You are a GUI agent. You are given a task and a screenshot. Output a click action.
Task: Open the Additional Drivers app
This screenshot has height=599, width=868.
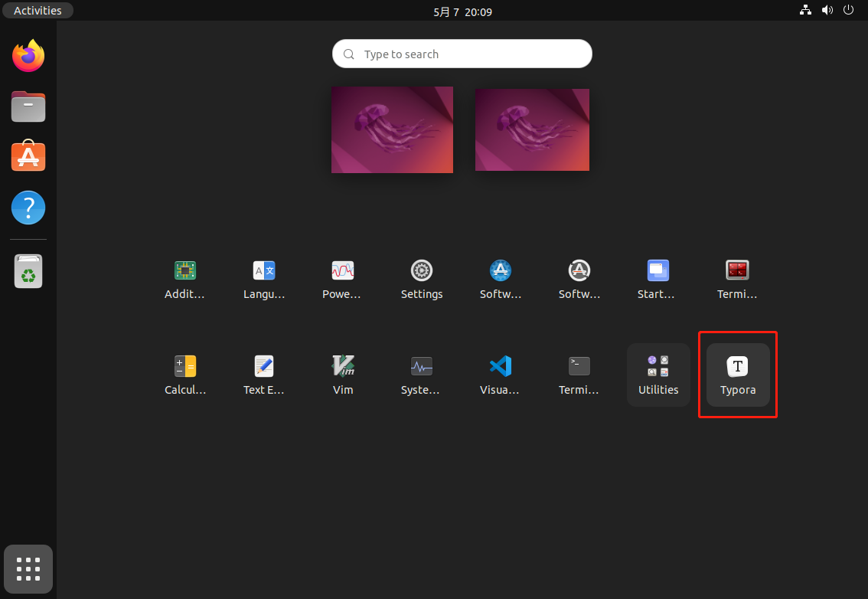pyautogui.click(x=185, y=279)
